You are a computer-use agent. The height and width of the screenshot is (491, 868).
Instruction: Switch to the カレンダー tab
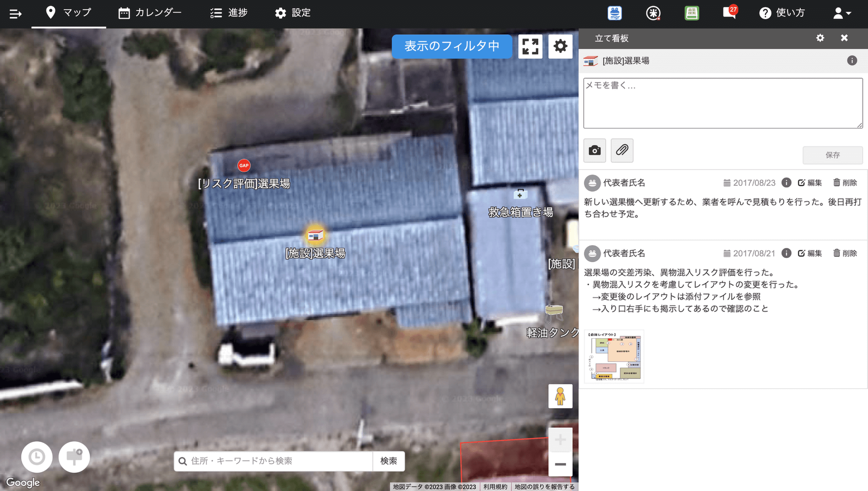150,13
